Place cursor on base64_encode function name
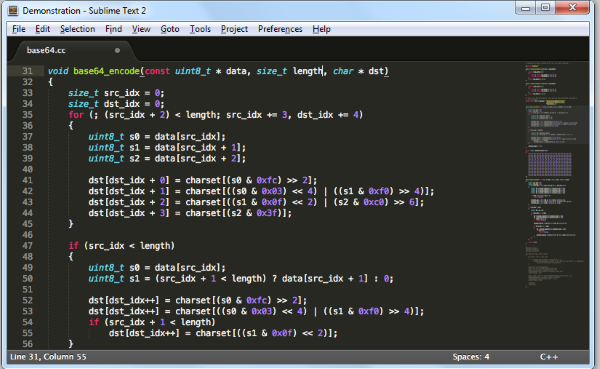Viewport: 600px width, 369px height. (x=106, y=71)
